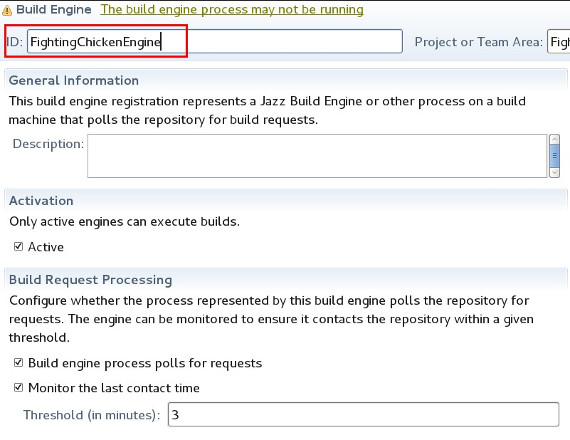Collapse the General Information section header
This screenshot has width=570, height=440.
[x=74, y=80]
